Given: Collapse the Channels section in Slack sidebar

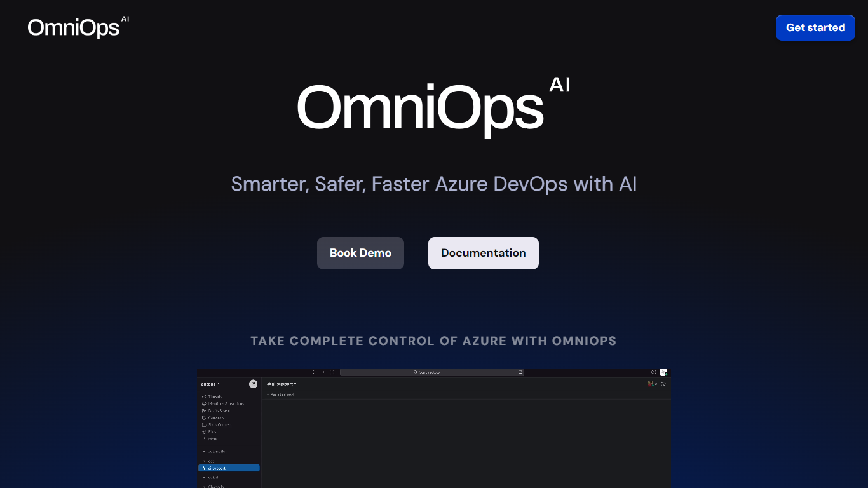Looking at the screenshot, I should 213,486.
